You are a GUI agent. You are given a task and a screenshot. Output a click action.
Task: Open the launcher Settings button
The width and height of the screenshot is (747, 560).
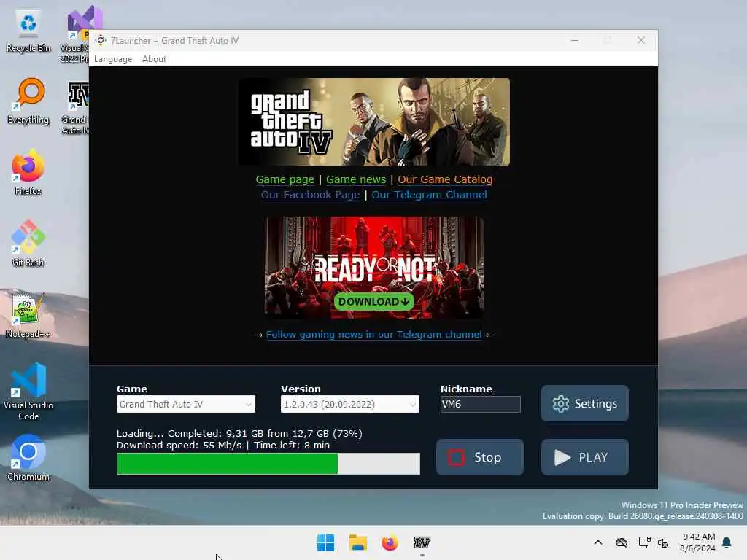[x=584, y=403]
